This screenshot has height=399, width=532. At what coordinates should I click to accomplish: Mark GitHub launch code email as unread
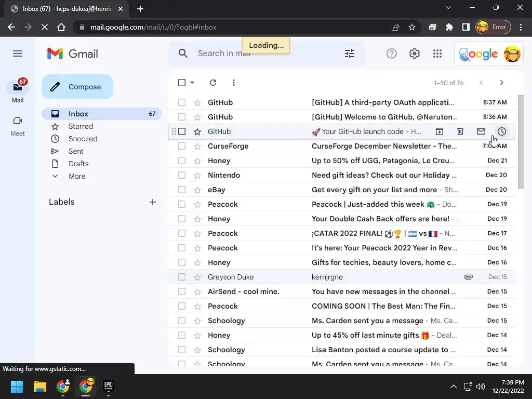pos(481,131)
